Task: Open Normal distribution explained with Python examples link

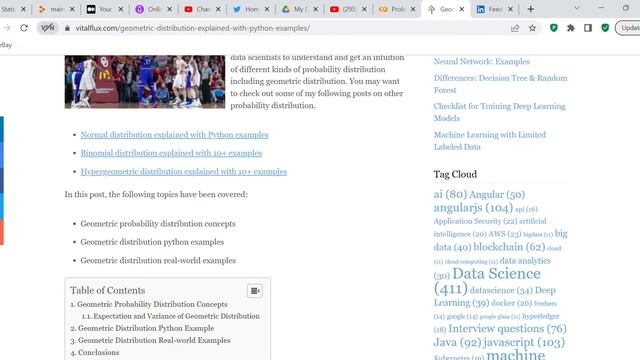Action: pos(174,135)
